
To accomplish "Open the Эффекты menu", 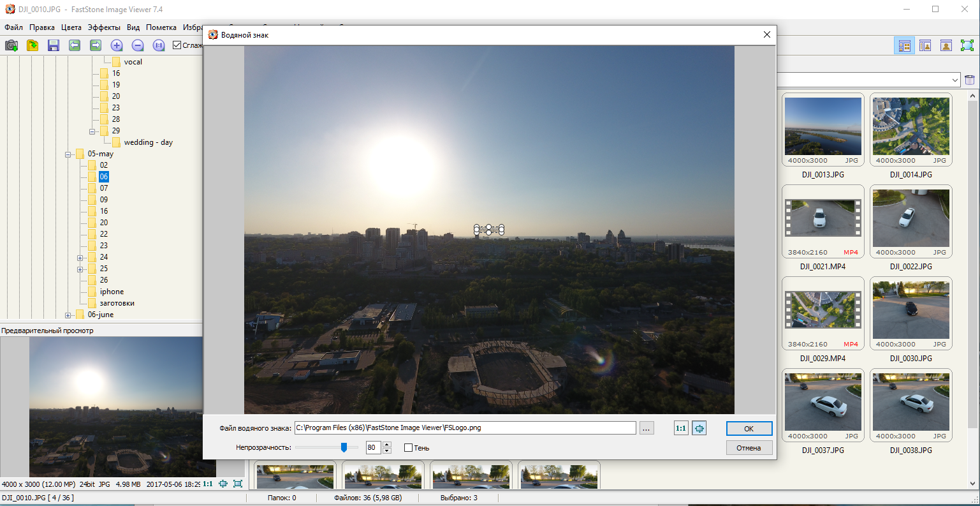I will pyautogui.click(x=104, y=27).
